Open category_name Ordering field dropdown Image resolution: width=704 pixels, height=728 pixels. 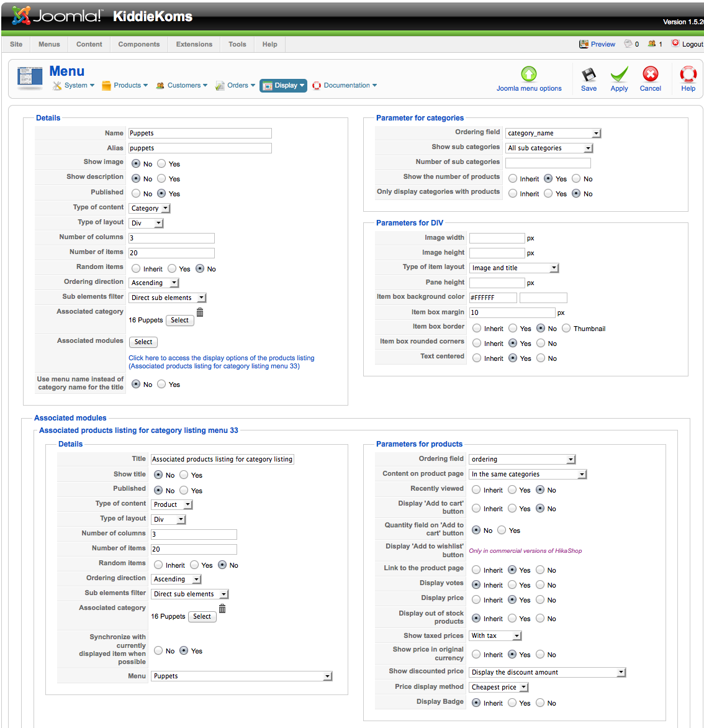(x=553, y=134)
